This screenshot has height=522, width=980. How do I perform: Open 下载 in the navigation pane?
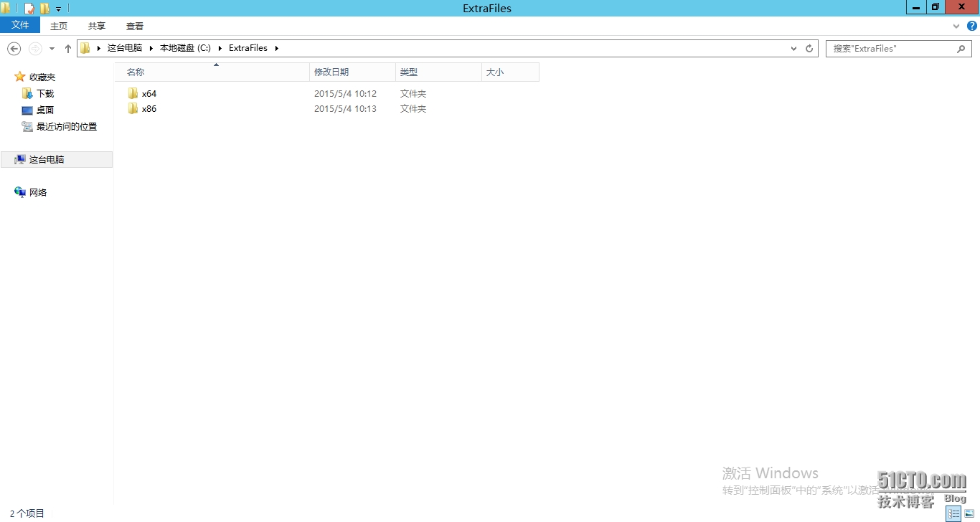tap(45, 93)
